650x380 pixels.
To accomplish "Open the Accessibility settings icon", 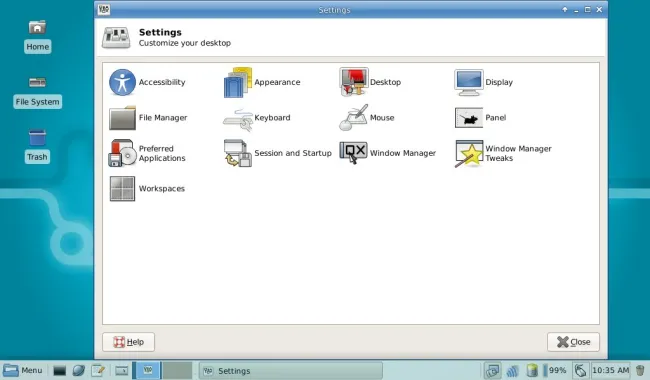I will (122, 82).
